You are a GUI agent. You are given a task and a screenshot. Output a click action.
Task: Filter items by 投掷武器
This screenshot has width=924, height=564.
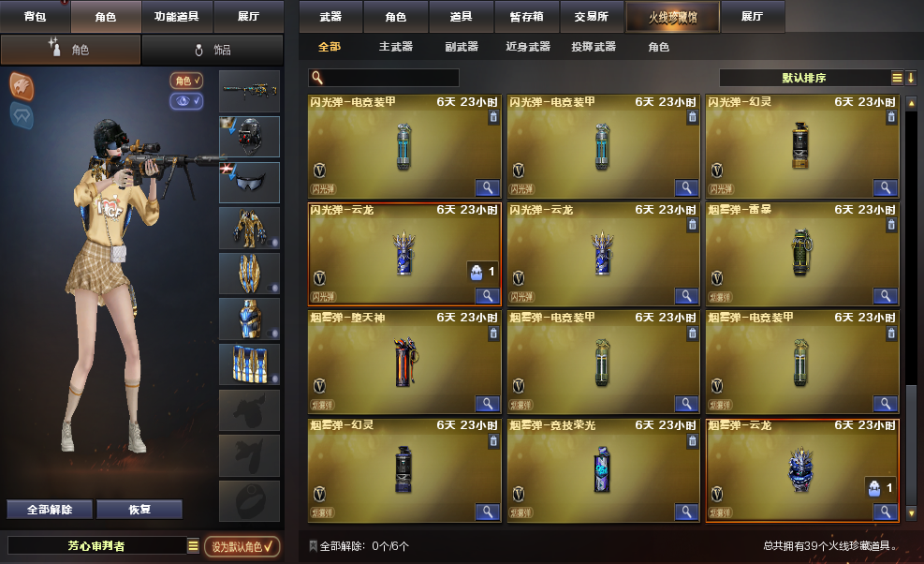(594, 47)
